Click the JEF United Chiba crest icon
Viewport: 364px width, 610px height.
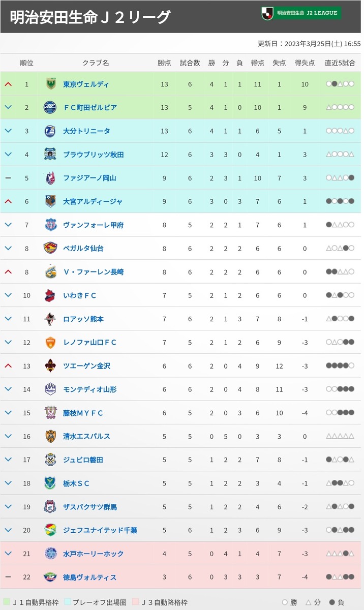[50, 530]
